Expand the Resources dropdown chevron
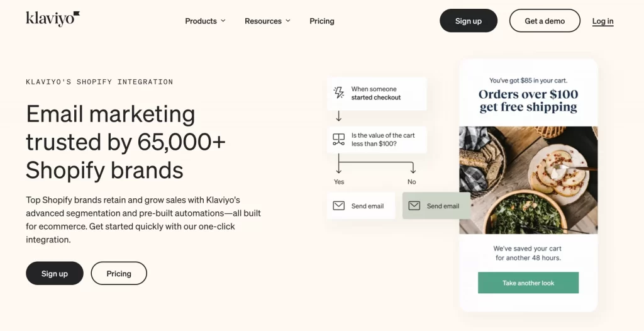Viewport: 644px width, 331px height. click(288, 21)
